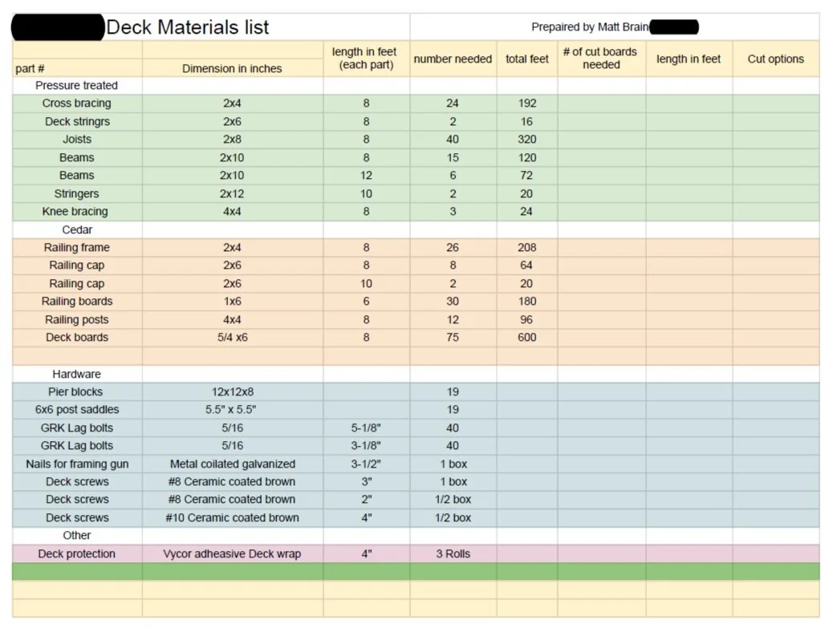Viewport: 833px width, 644px height.
Task: Click the total feet value "208"
Action: (x=527, y=247)
